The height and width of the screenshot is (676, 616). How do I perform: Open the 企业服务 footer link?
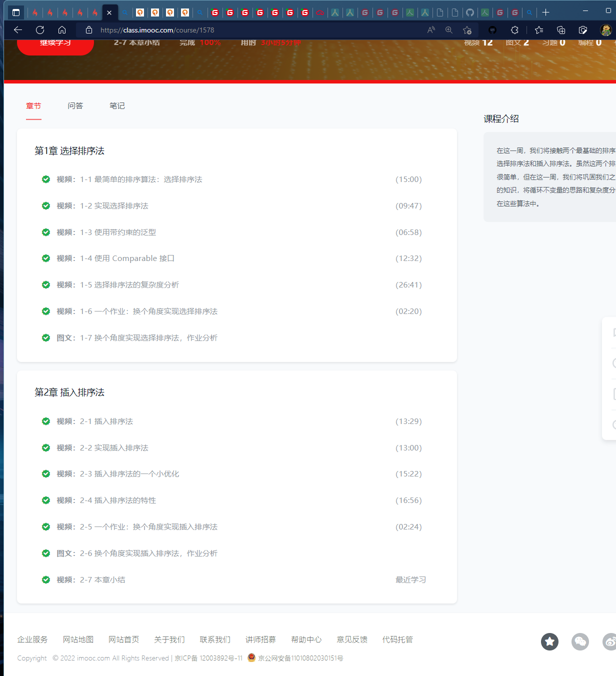pos(32,639)
